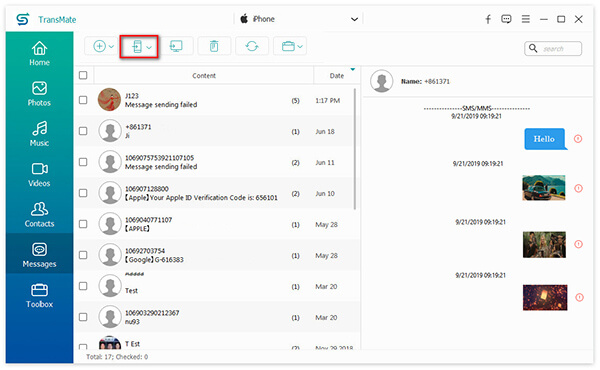Click the Add messages plus icon
The height and width of the screenshot is (370, 600).
[99, 46]
